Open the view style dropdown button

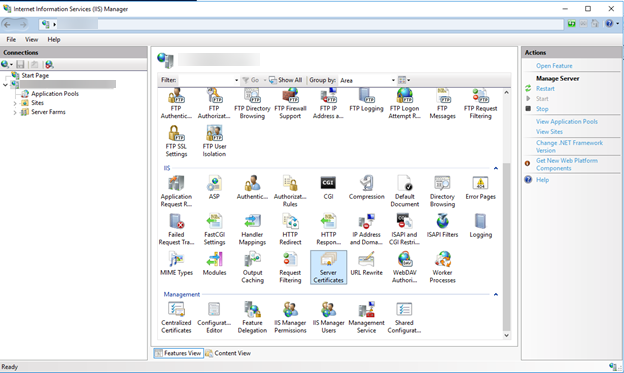pyautogui.click(x=404, y=80)
